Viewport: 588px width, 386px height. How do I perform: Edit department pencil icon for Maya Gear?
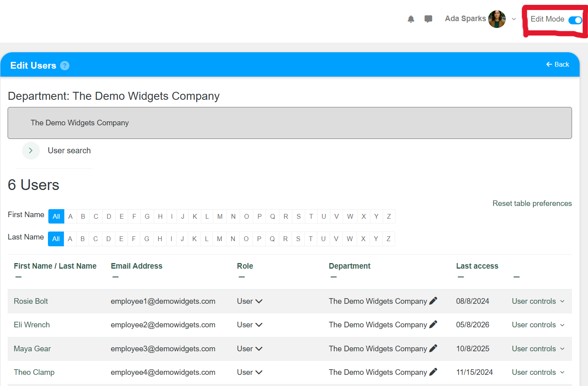[x=433, y=348]
